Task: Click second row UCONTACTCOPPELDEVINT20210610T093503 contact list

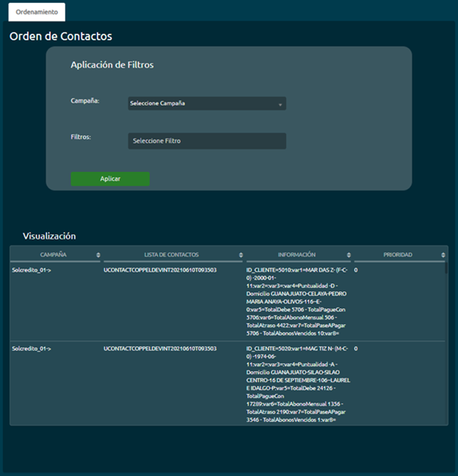Action: pyautogui.click(x=160, y=349)
